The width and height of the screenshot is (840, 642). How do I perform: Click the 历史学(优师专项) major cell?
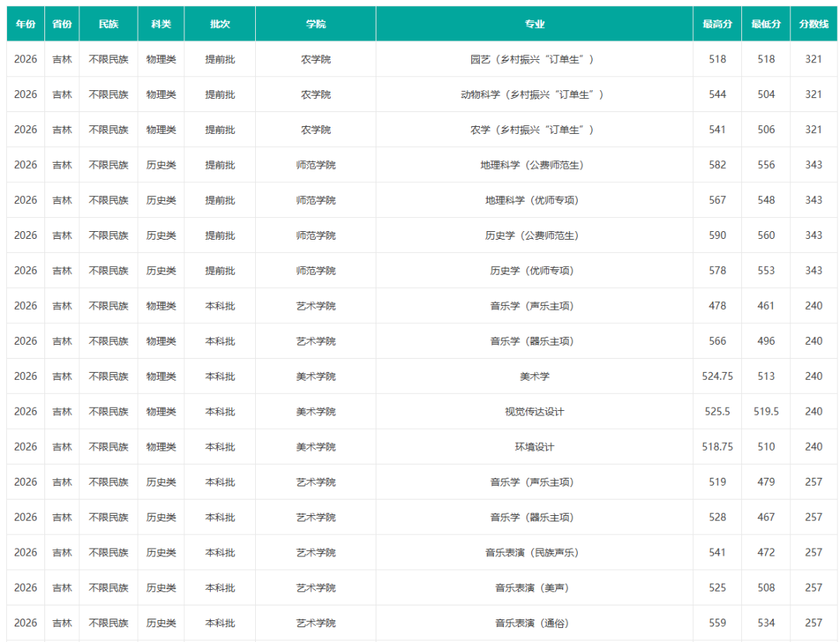point(534,271)
